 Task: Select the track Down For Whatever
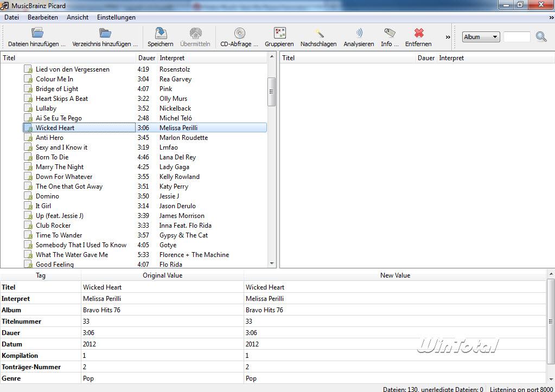(63, 177)
